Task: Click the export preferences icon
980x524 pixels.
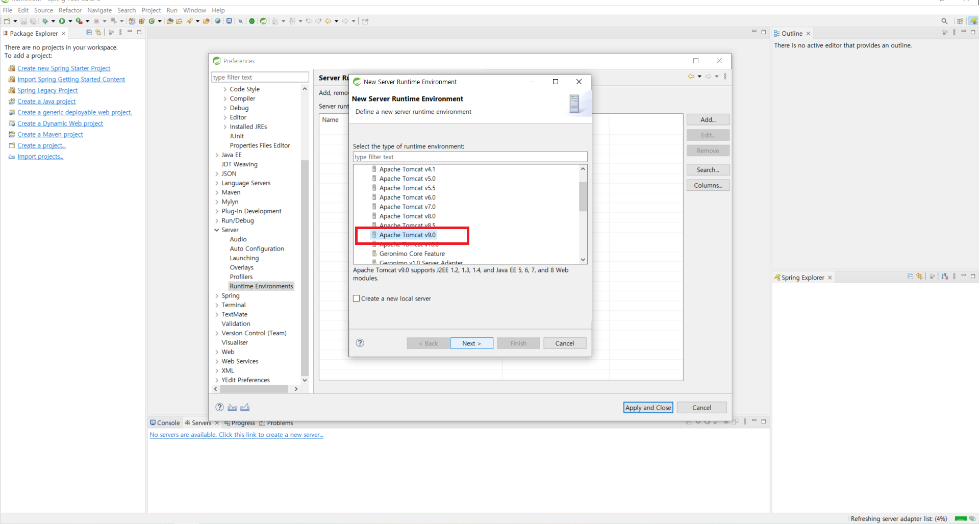Action: coord(245,407)
